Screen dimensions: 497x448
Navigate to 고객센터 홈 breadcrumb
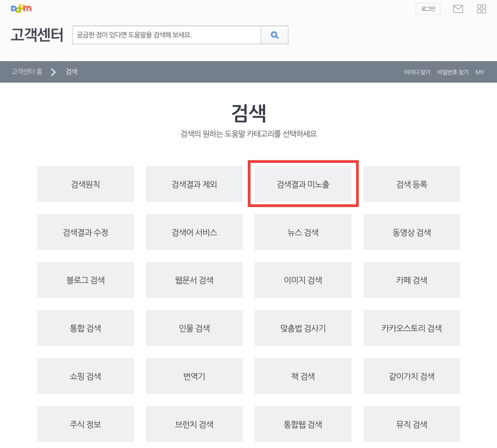26,72
